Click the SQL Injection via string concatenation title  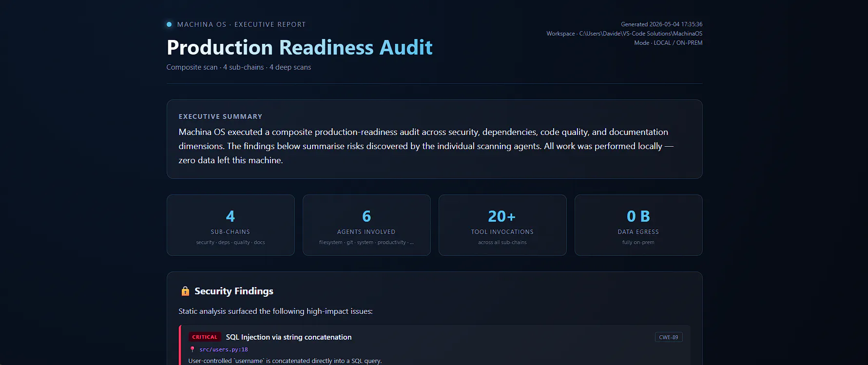pos(289,337)
